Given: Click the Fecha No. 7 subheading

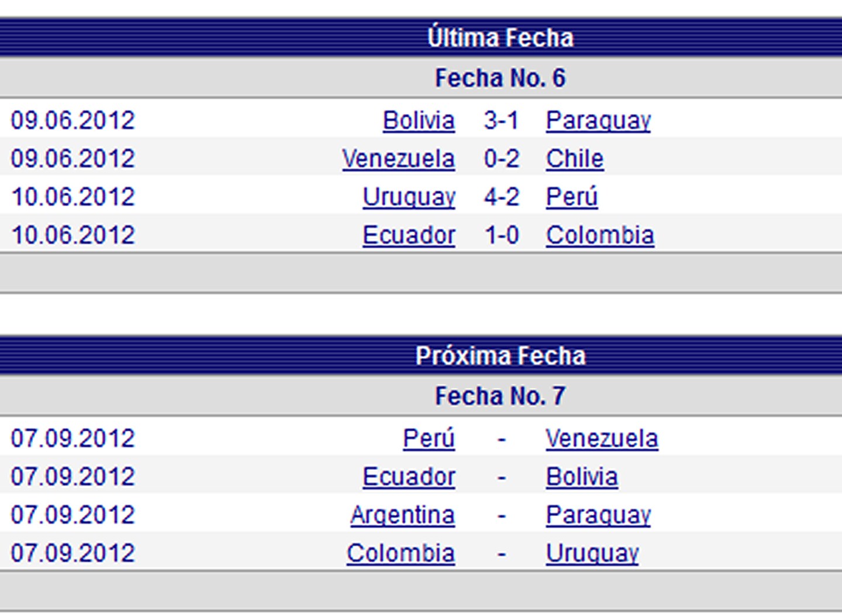Looking at the screenshot, I should click(500, 396).
